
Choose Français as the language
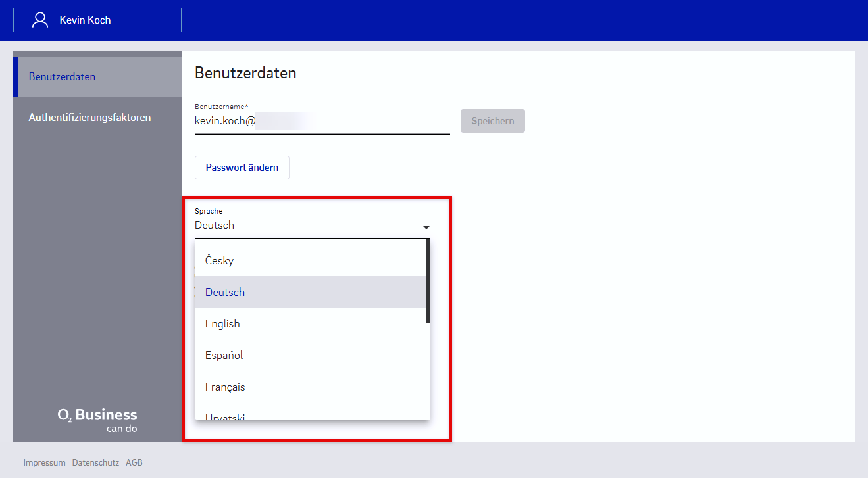225,387
